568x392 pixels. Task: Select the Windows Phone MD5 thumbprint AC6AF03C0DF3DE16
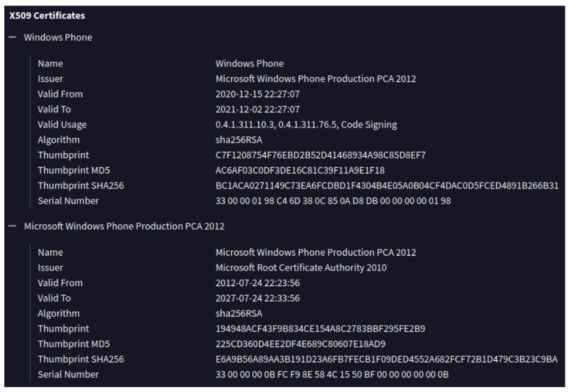300,171
